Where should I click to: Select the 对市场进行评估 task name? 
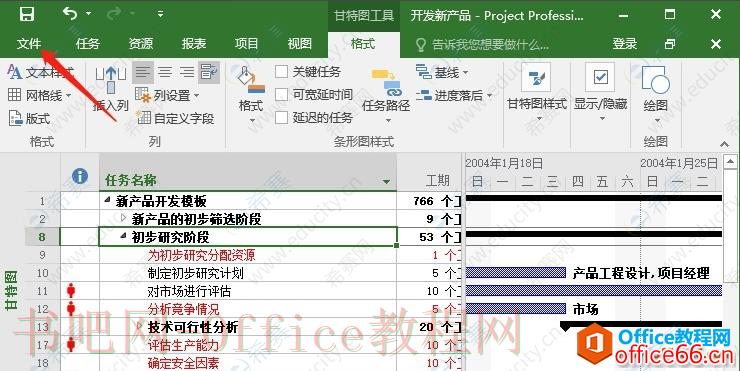click(189, 291)
